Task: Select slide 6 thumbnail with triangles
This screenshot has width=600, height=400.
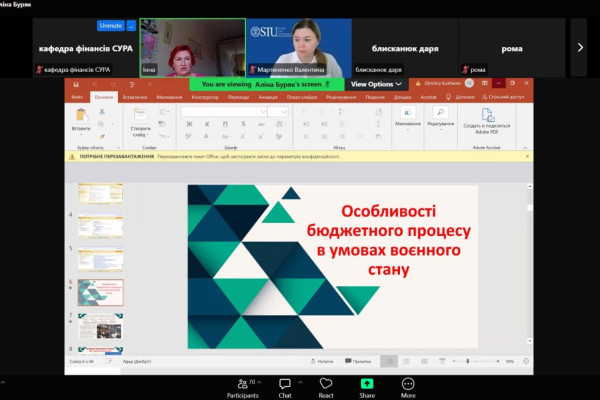Action: (x=101, y=292)
